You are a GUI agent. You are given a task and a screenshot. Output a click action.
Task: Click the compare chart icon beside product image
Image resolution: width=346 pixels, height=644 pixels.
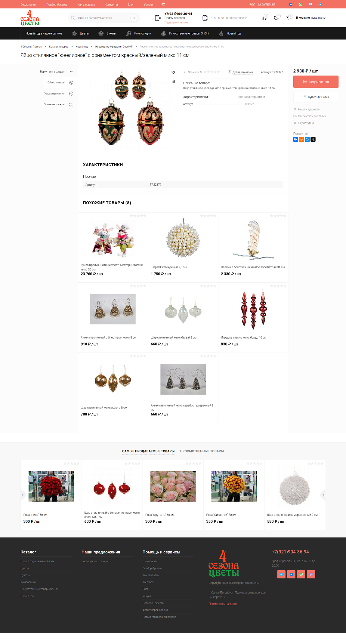(173, 82)
